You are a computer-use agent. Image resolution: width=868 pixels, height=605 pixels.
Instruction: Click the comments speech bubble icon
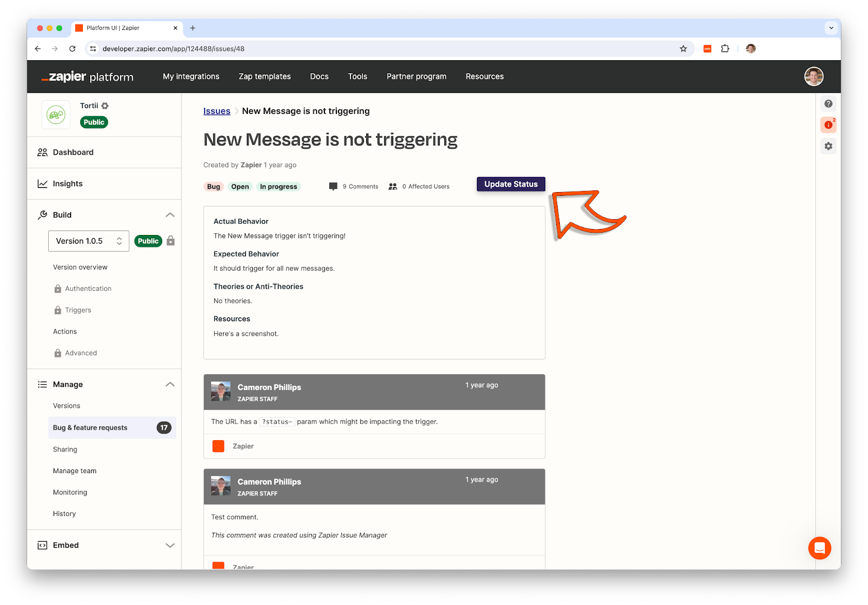(333, 187)
